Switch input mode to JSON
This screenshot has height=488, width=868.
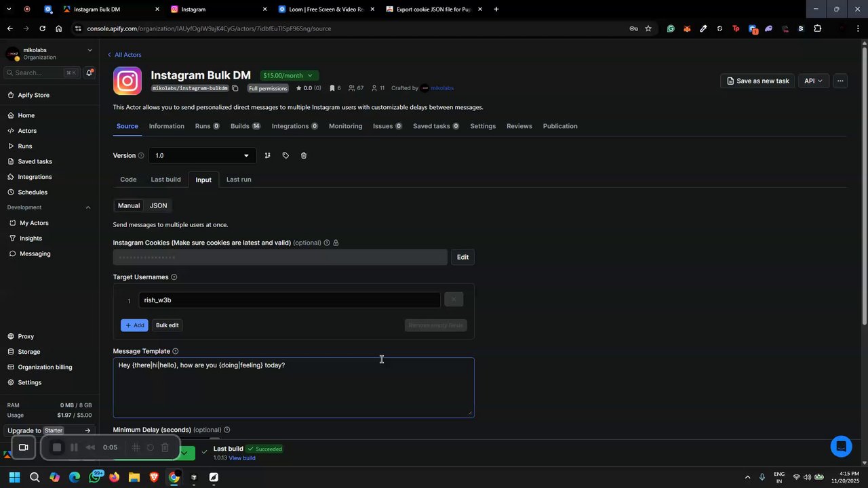pyautogui.click(x=158, y=205)
